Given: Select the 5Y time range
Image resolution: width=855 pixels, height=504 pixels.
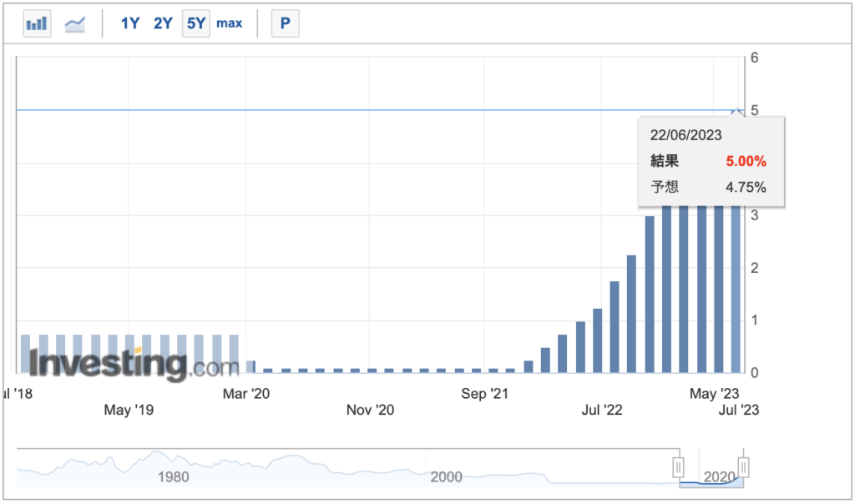Looking at the screenshot, I should pyautogui.click(x=195, y=23).
